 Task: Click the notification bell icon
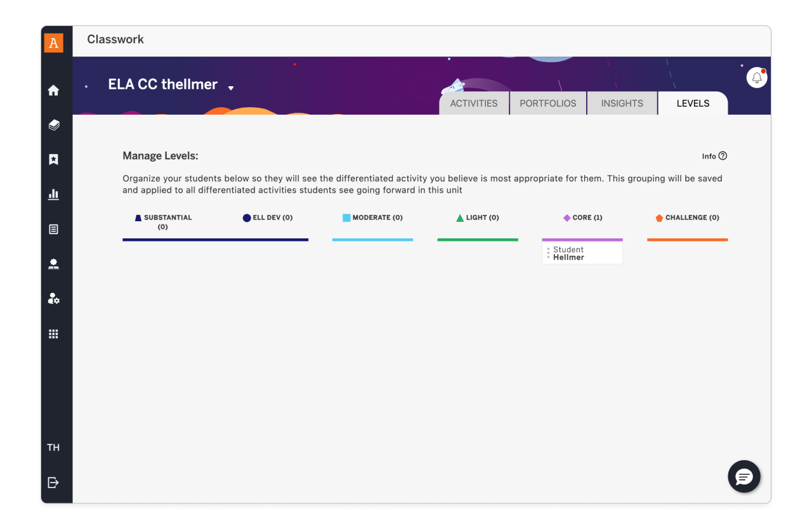[x=757, y=78]
